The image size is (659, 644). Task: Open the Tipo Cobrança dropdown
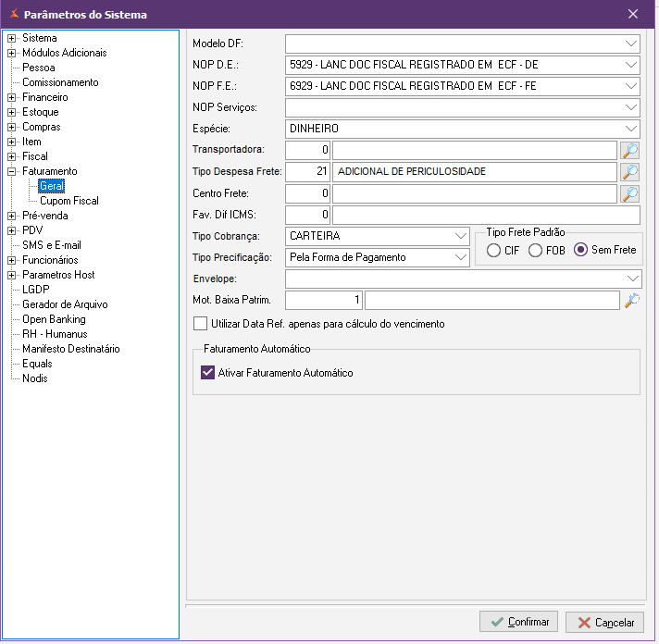[x=461, y=236]
